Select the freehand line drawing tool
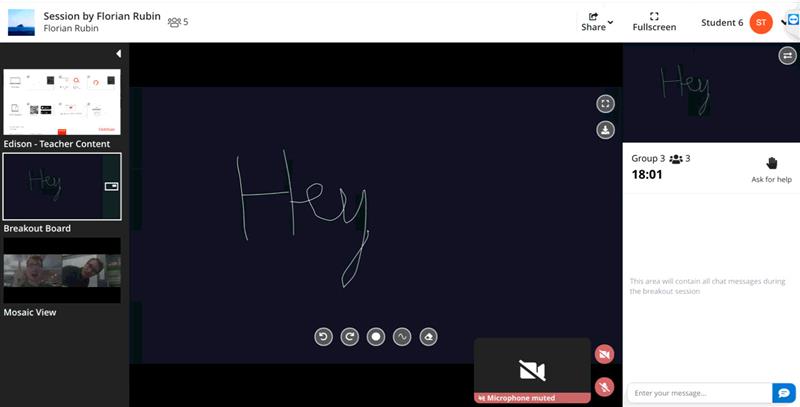 (402, 337)
